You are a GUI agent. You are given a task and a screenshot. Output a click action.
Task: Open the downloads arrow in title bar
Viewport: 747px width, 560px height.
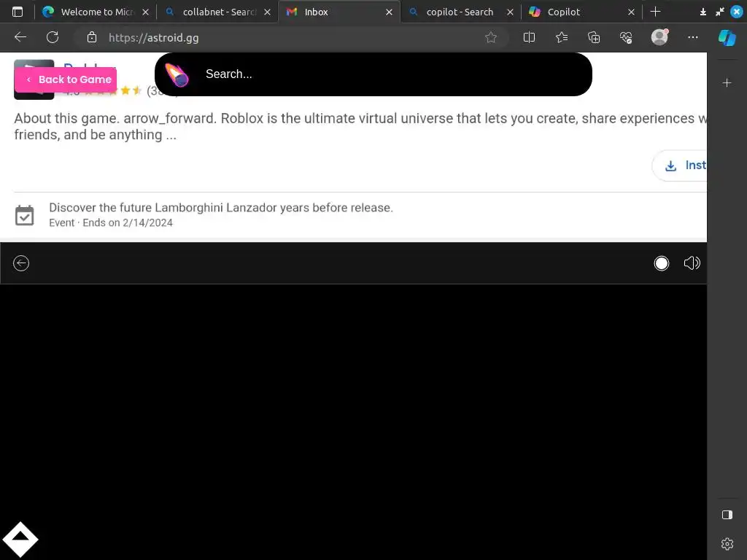(x=703, y=12)
